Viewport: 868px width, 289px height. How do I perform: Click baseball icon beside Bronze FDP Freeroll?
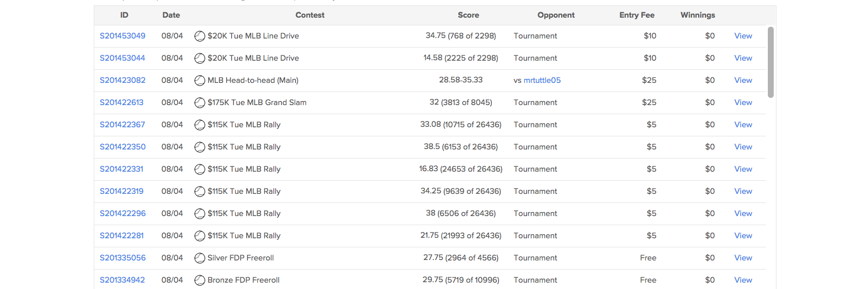click(x=199, y=280)
